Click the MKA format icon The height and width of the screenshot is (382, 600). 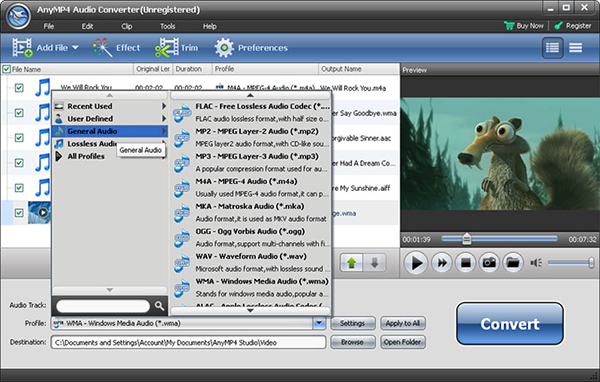[x=182, y=213]
